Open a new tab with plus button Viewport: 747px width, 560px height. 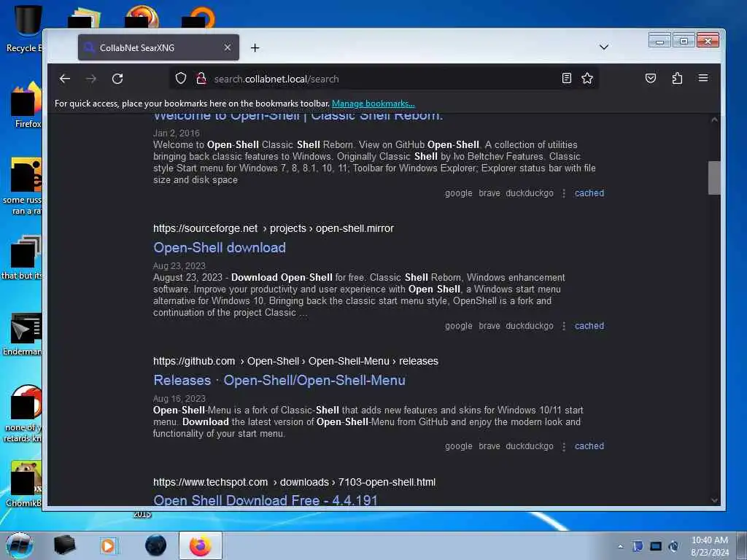tap(255, 47)
